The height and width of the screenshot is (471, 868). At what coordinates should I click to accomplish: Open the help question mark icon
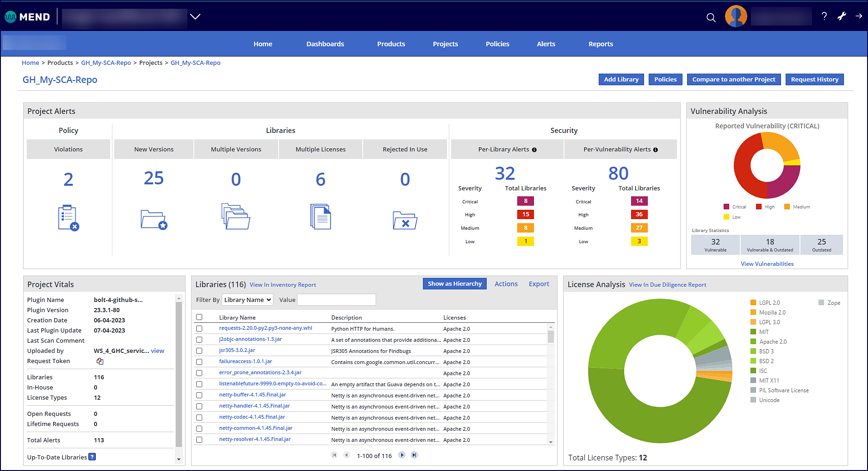(x=824, y=16)
